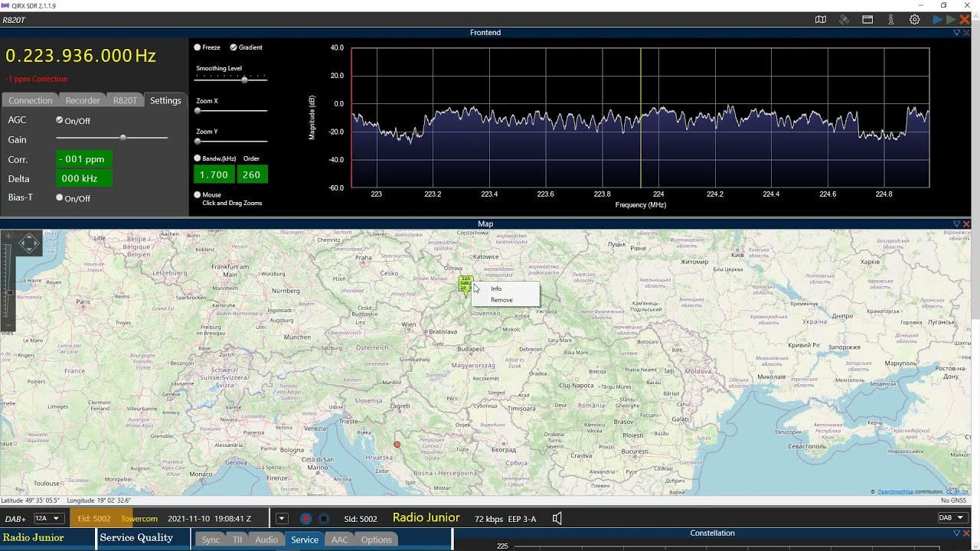The height and width of the screenshot is (551, 980).
Task: Pan the map left with arrow
Action: coord(22,243)
